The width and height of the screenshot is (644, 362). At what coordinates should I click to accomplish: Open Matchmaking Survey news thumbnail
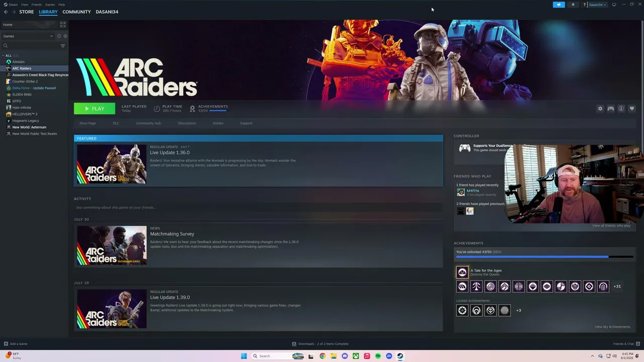pyautogui.click(x=112, y=245)
